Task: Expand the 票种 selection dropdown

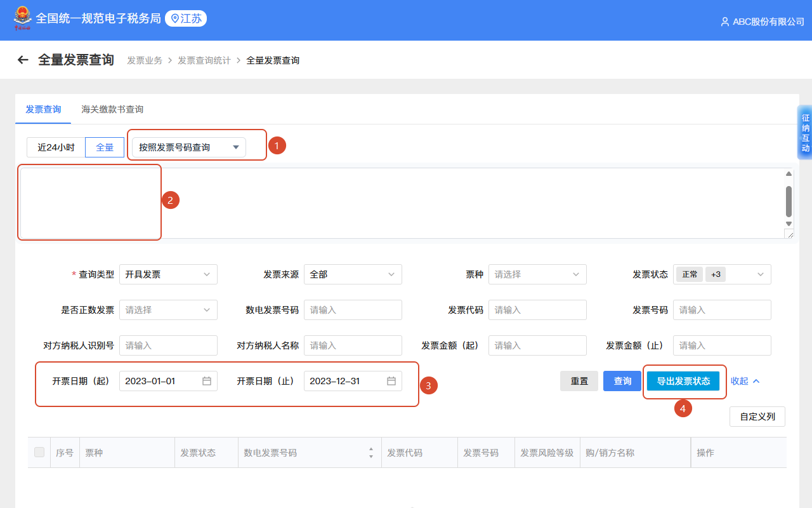Action: tap(537, 274)
